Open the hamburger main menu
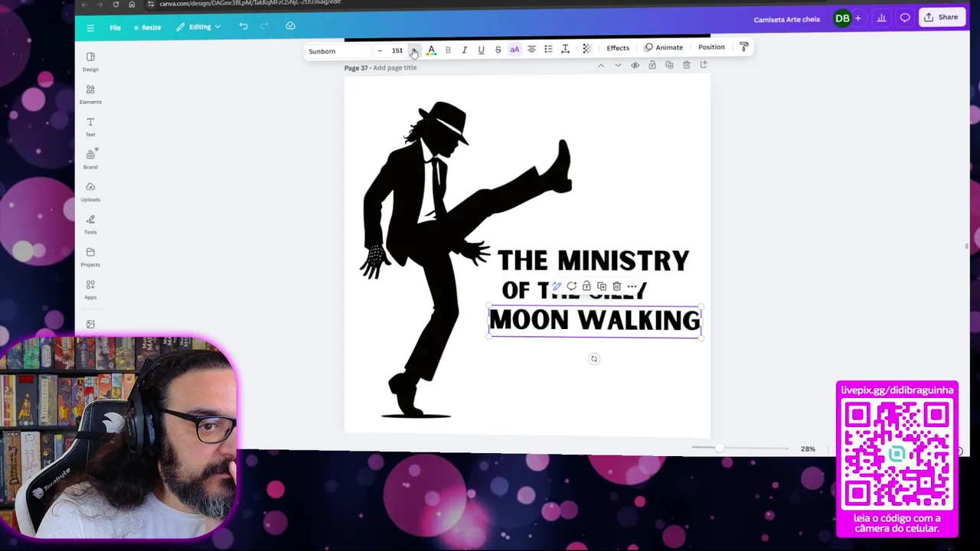Viewport: 980px width, 551px height. pyautogui.click(x=90, y=28)
